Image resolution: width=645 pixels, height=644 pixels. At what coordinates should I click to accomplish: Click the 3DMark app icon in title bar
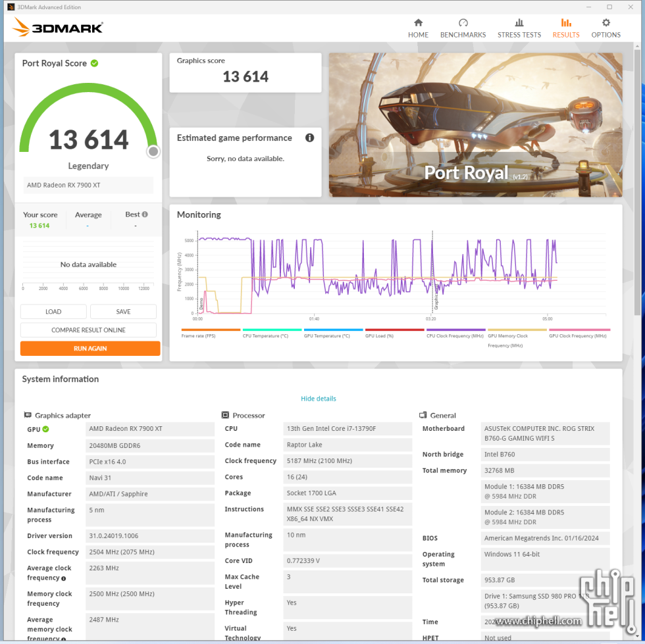11,7
